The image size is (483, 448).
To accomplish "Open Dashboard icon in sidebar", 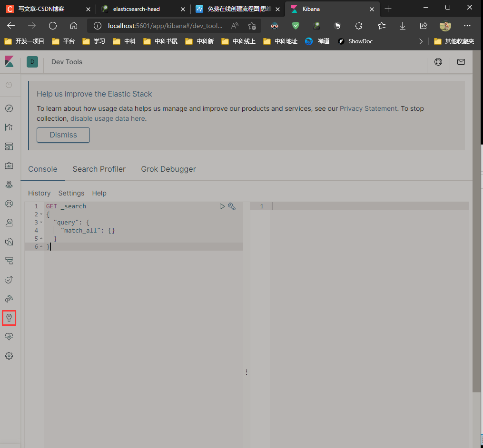I will (9, 146).
